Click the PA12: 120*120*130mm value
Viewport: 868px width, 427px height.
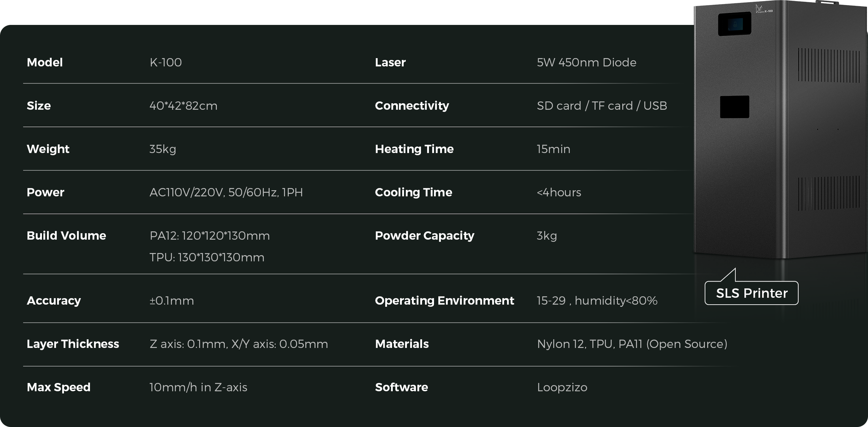pyautogui.click(x=210, y=236)
